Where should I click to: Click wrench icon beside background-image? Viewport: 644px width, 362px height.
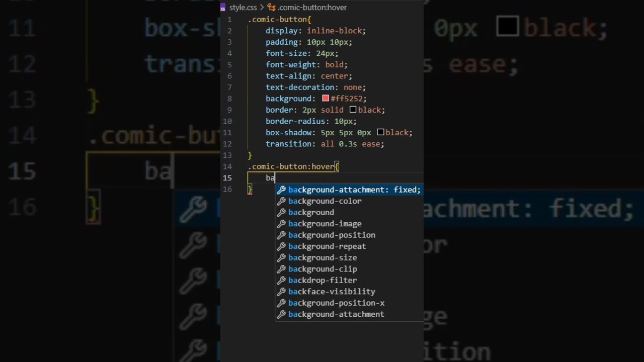click(x=281, y=224)
